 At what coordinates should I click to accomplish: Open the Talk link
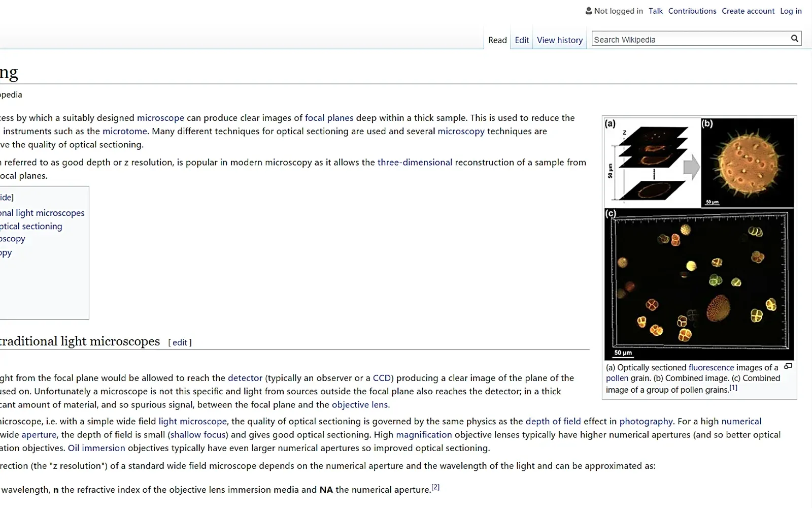click(x=656, y=11)
